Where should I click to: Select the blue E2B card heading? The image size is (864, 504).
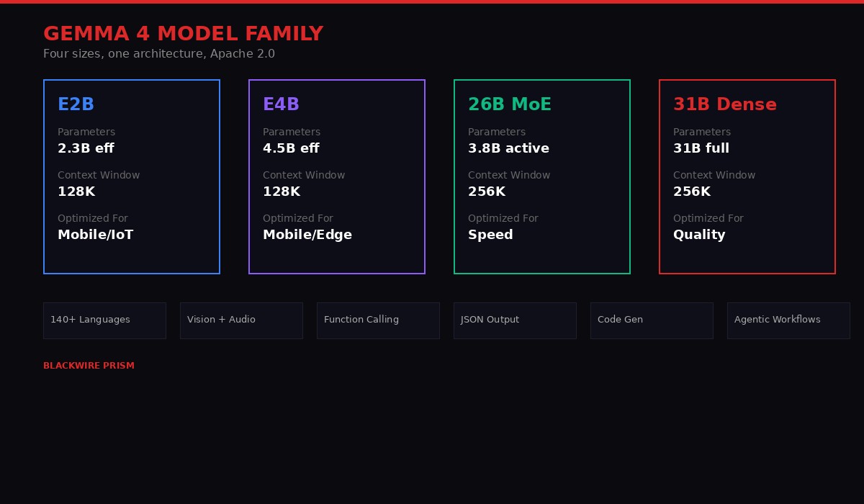[x=76, y=104]
